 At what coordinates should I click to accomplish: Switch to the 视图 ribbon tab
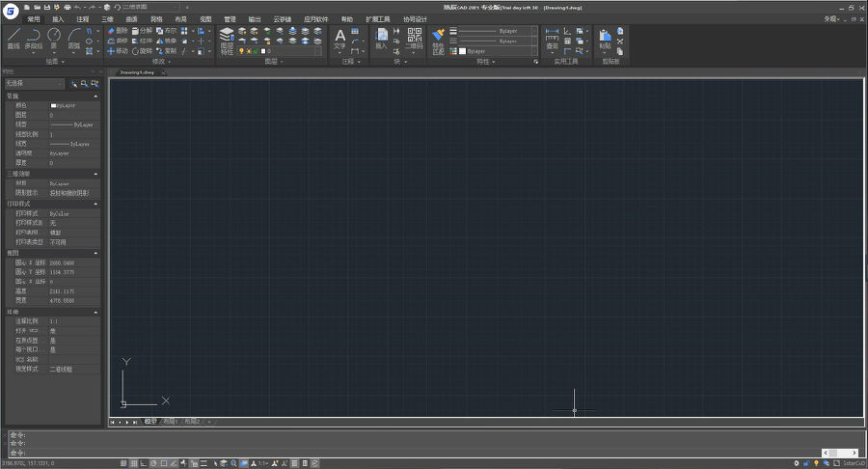pos(205,18)
